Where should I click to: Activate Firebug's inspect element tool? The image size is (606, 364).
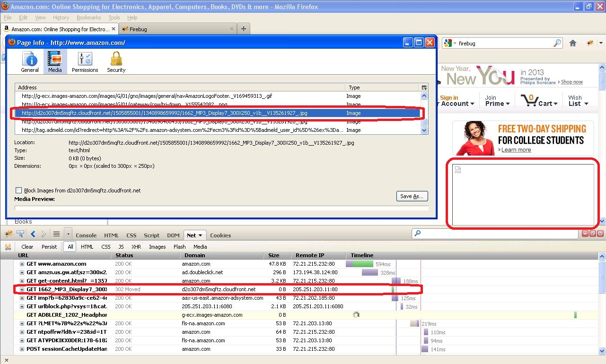[x=20, y=234]
